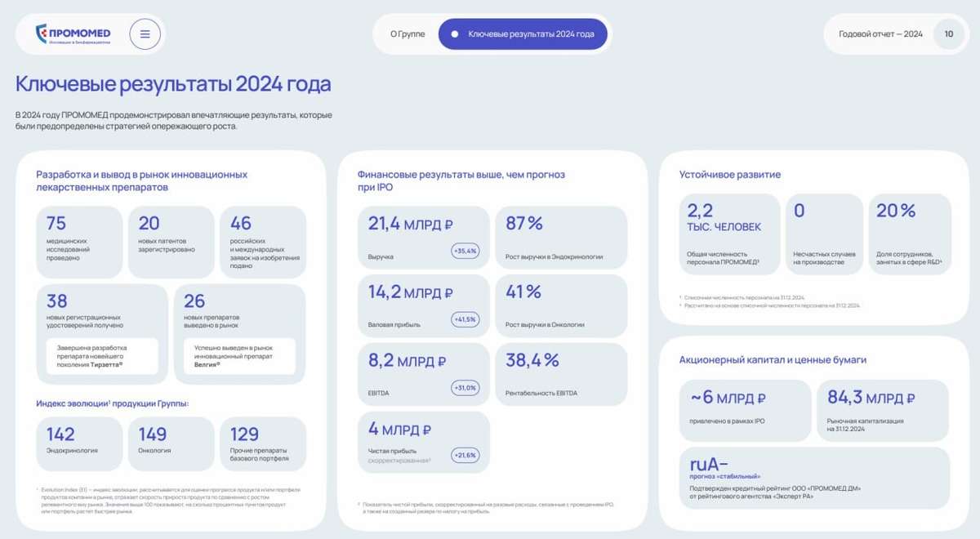The height and width of the screenshot is (539, 980).
Task: Click the 38,4% Рентабельность EBITDA card
Action: coord(562,374)
